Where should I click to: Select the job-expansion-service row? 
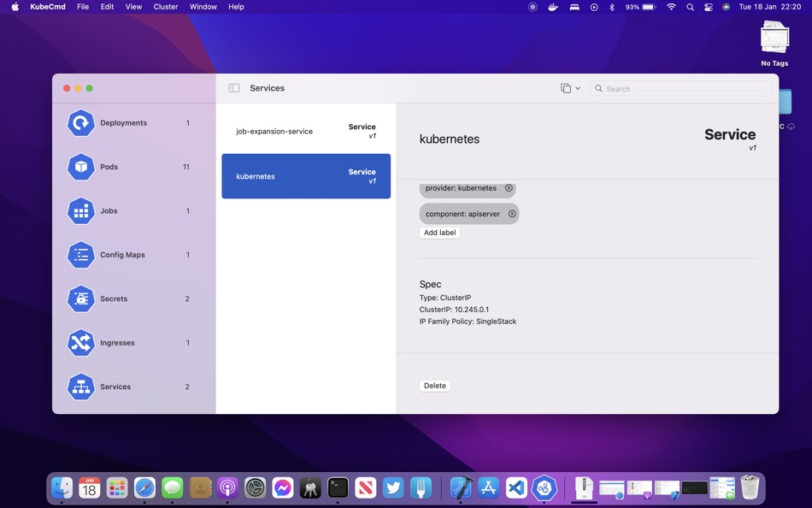306,131
